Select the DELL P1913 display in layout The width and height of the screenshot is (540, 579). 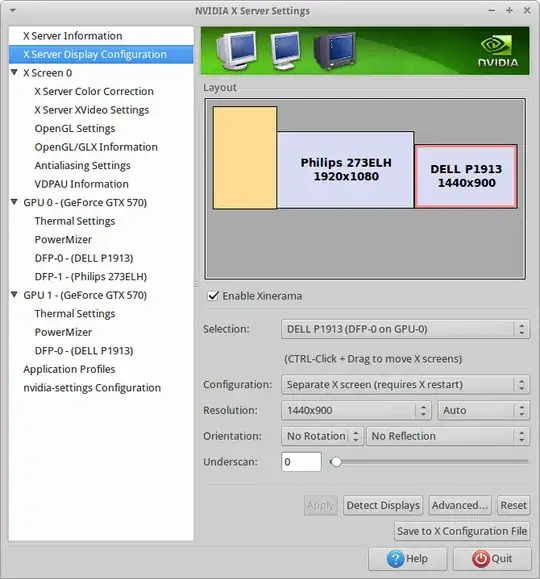(466, 176)
